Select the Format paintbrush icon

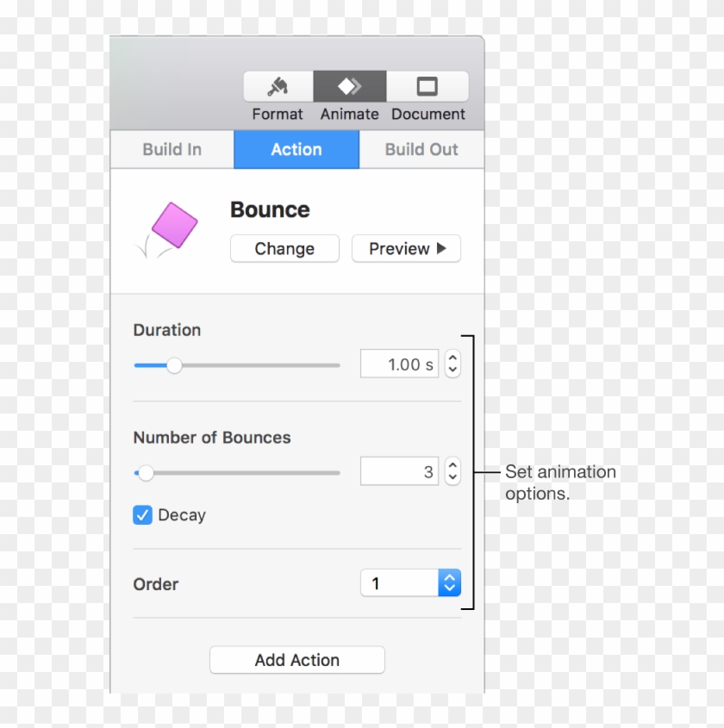click(277, 86)
